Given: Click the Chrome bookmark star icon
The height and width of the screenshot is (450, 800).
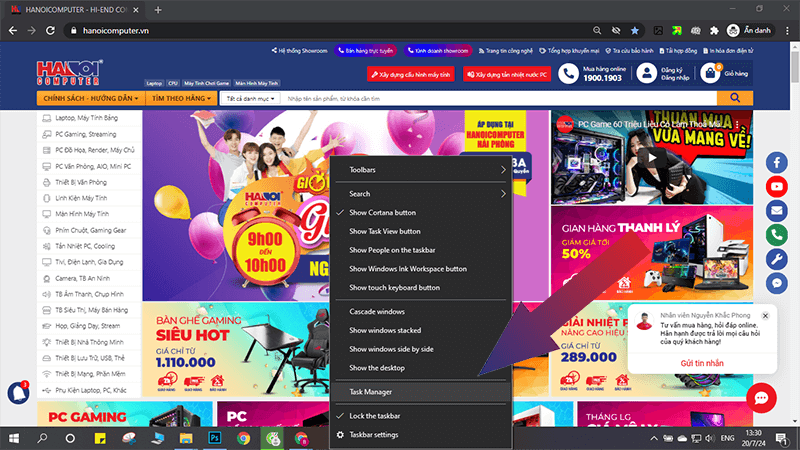Looking at the screenshot, I should pos(634,31).
